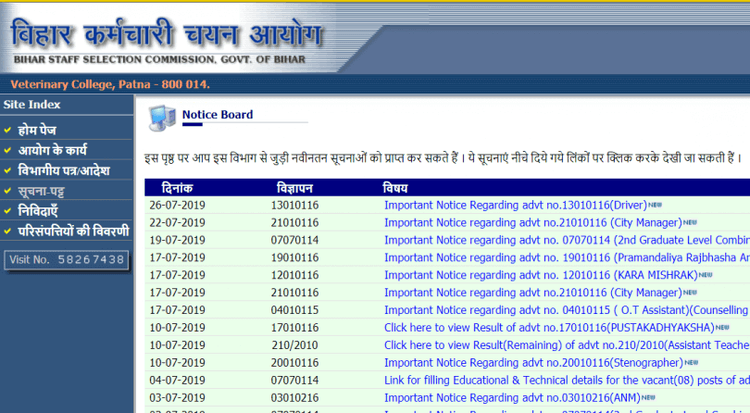The image size is (750, 413).
Task: Open link for filling Educational & Technical details
Action: click(566, 380)
